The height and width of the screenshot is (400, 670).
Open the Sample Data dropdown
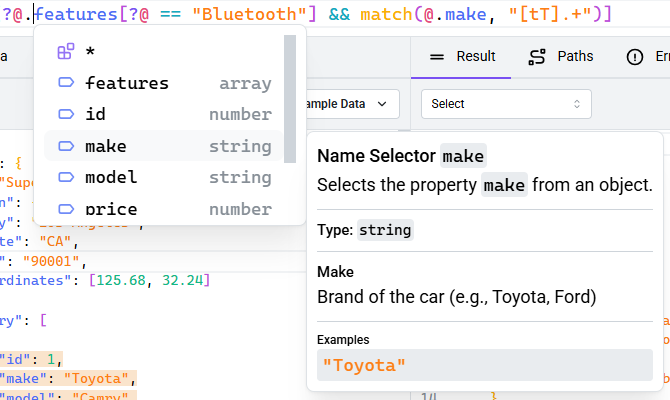[x=353, y=104]
